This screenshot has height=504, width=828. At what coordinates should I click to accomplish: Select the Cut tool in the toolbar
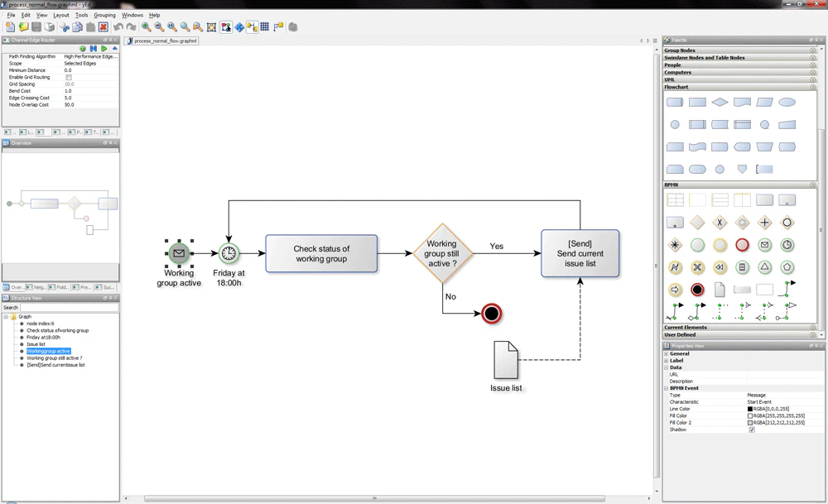65,26
